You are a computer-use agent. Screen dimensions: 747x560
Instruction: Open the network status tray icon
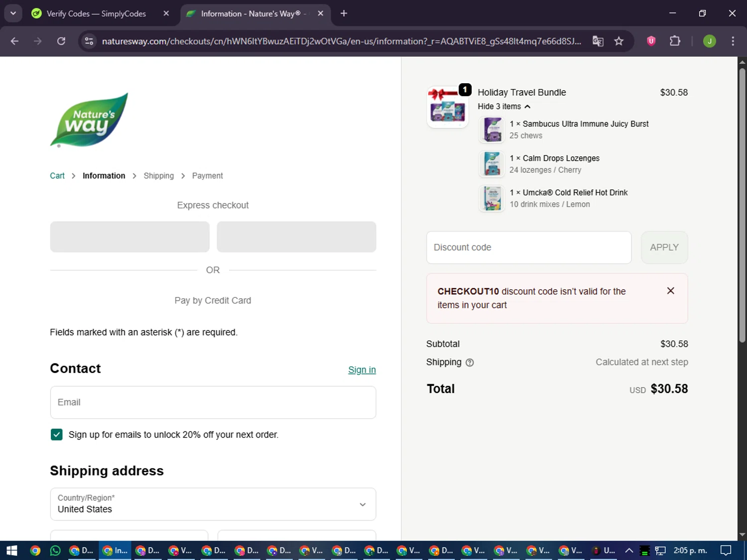660,551
